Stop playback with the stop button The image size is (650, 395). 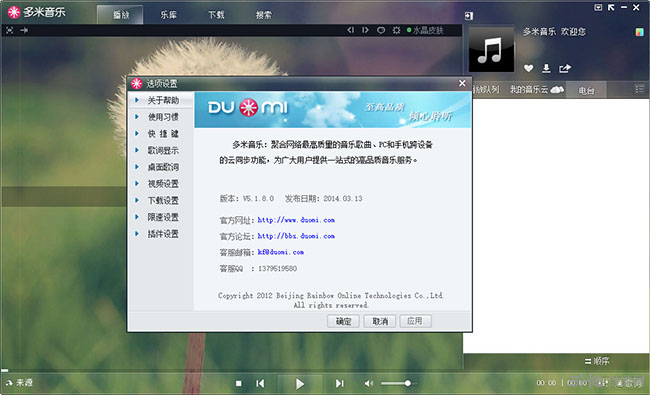point(238,383)
